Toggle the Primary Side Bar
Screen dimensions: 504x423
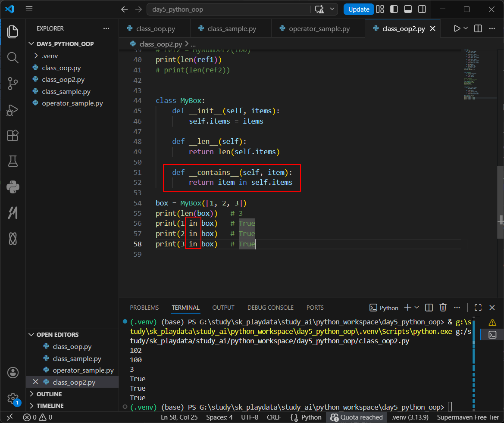(x=394, y=9)
